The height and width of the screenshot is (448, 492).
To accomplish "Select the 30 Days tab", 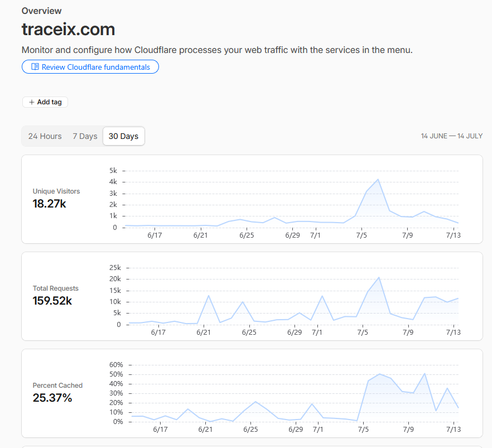I will click(124, 136).
